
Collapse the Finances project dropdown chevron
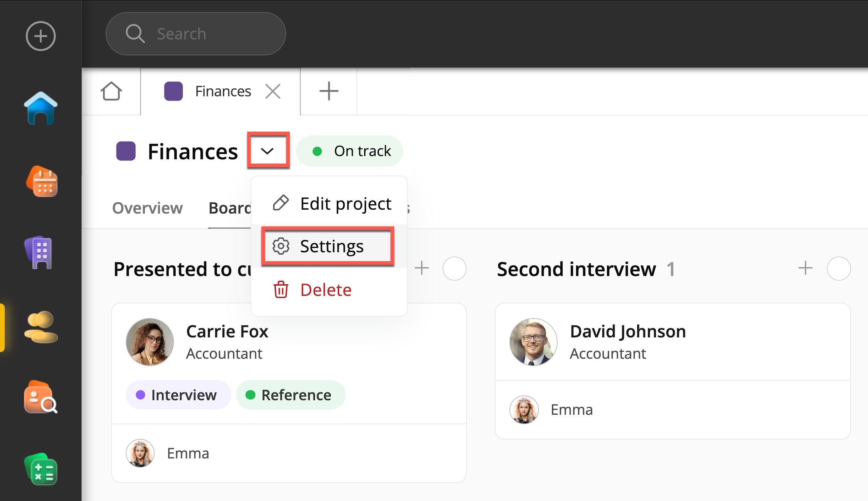[267, 151]
